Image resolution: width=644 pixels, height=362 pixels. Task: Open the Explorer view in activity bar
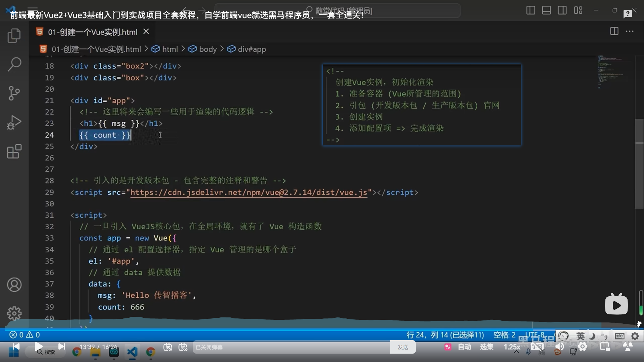[x=14, y=36]
